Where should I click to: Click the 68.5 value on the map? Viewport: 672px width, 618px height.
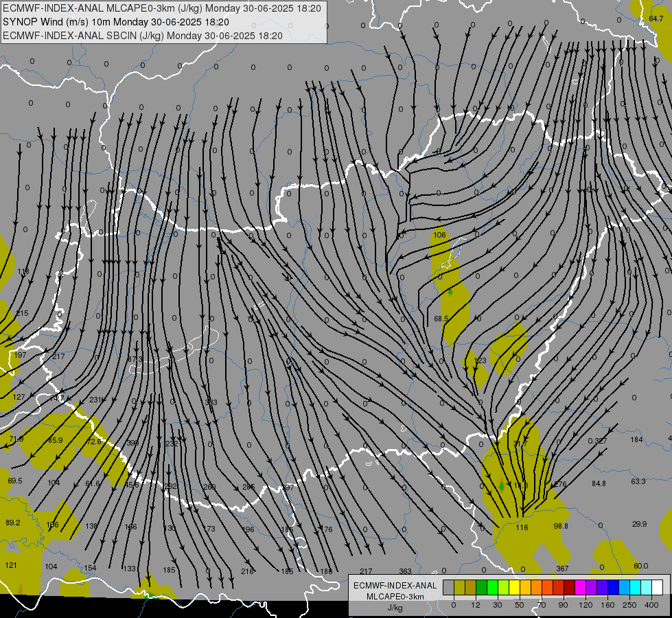pyautogui.click(x=441, y=319)
